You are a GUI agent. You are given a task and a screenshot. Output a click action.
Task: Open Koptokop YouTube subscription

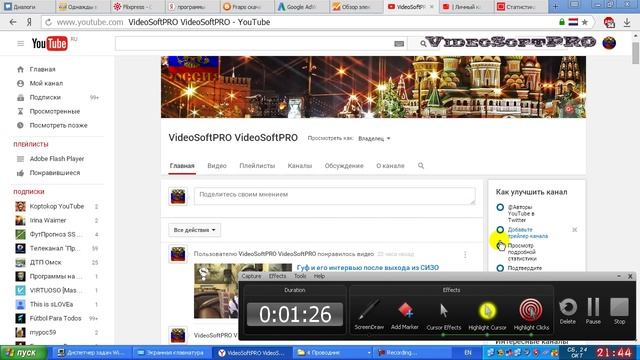click(57, 207)
